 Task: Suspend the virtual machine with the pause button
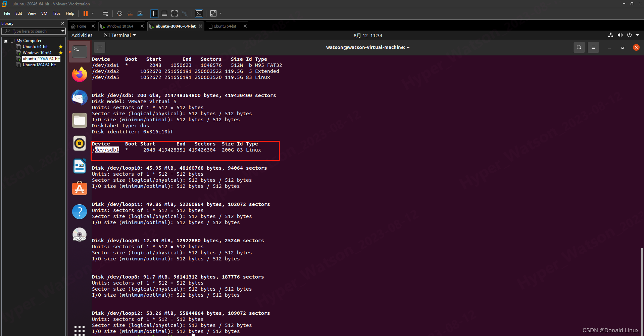pyautogui.click(x=86, y=13)
